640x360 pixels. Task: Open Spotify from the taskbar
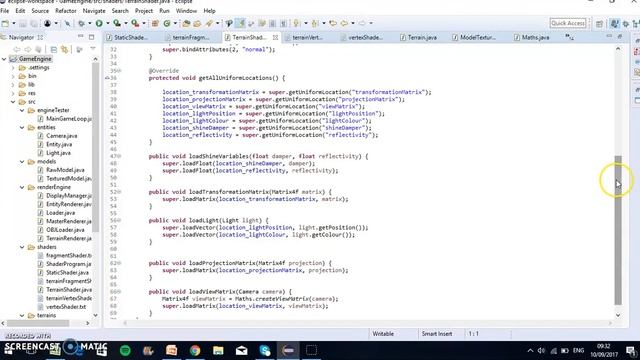[x=125, y=350]
